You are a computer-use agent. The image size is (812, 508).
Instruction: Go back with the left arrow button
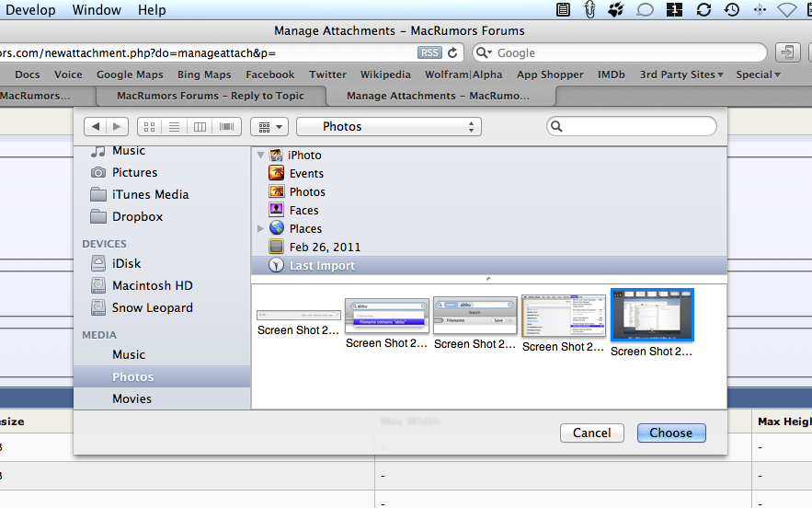[x=96, y=126]
